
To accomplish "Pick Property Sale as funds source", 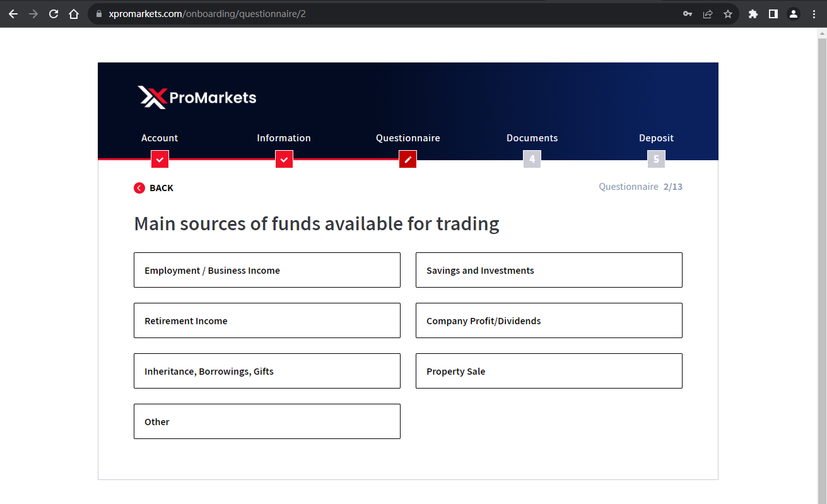I will click(x=549, y=371).
